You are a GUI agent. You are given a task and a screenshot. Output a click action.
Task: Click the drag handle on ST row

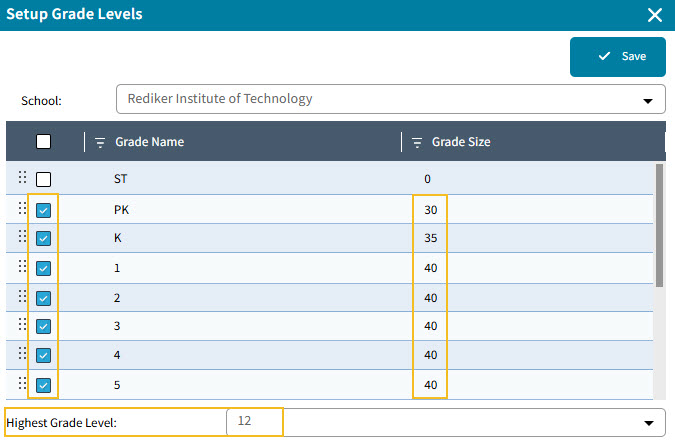22,177
